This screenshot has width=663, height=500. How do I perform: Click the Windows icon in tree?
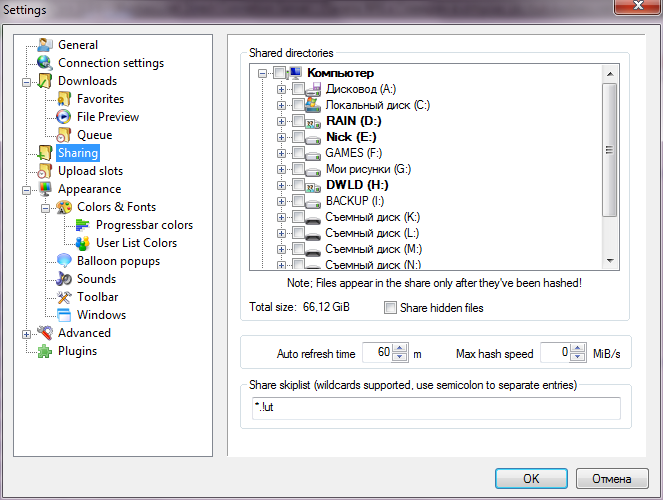tap(64, 315)
